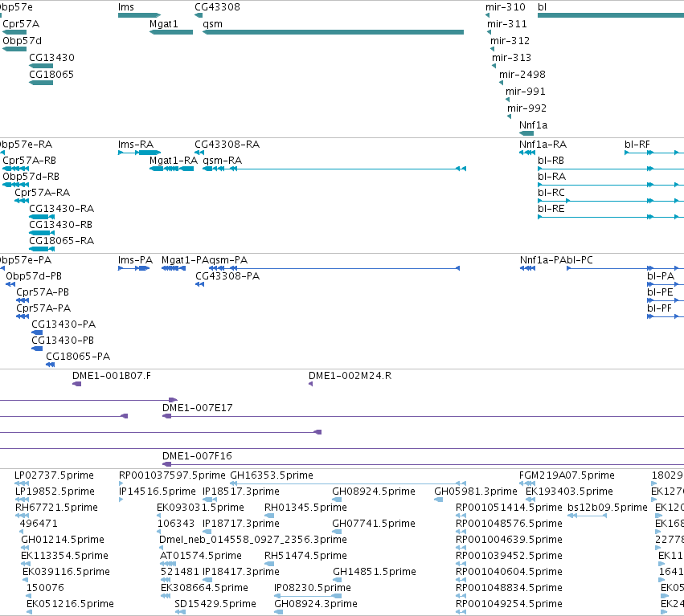Click CG13430-PA protein label
The height and width of the screenshot is (616, 684).
point(63,324)
